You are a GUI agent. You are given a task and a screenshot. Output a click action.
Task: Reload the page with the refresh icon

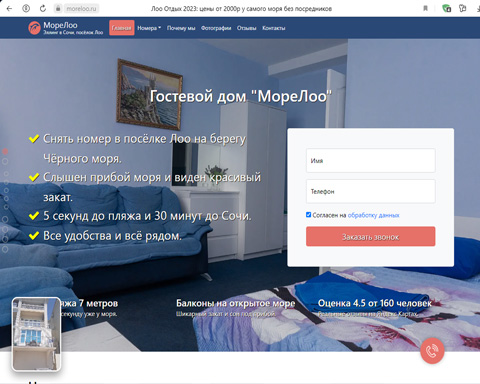pyautogui.click(x=43, y=8)
